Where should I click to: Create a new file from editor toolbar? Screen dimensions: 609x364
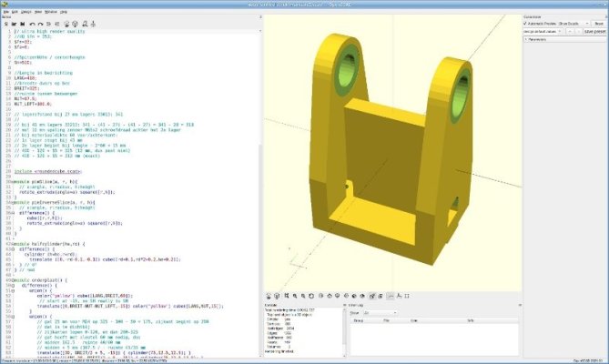[x=5, y=24]
